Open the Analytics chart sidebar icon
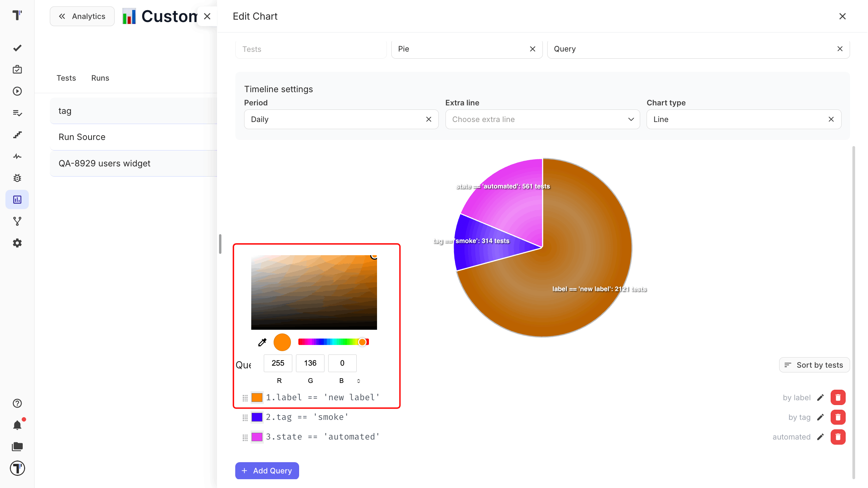The height and width of the screenshot is (488, 868). click(17, 200)
